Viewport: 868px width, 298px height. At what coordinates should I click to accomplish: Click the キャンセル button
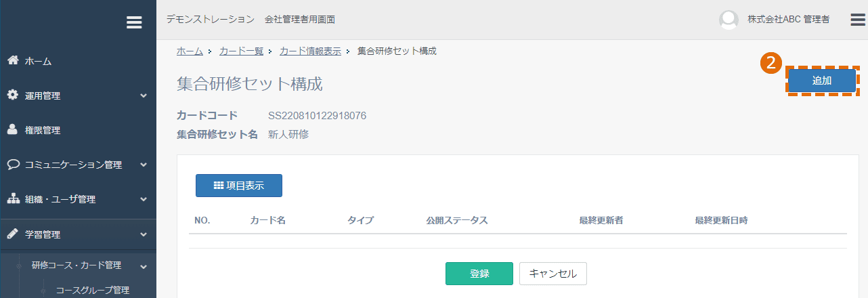point(553,274)
